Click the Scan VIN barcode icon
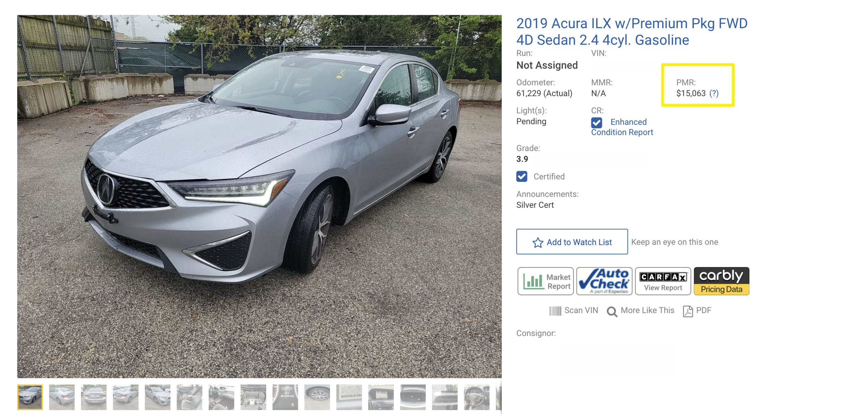Screen dimensions: 868x420 coord(555,311)
